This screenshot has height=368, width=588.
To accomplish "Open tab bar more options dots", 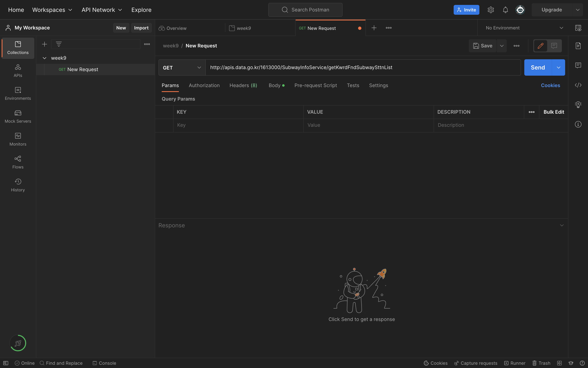I will coord(389,28).
